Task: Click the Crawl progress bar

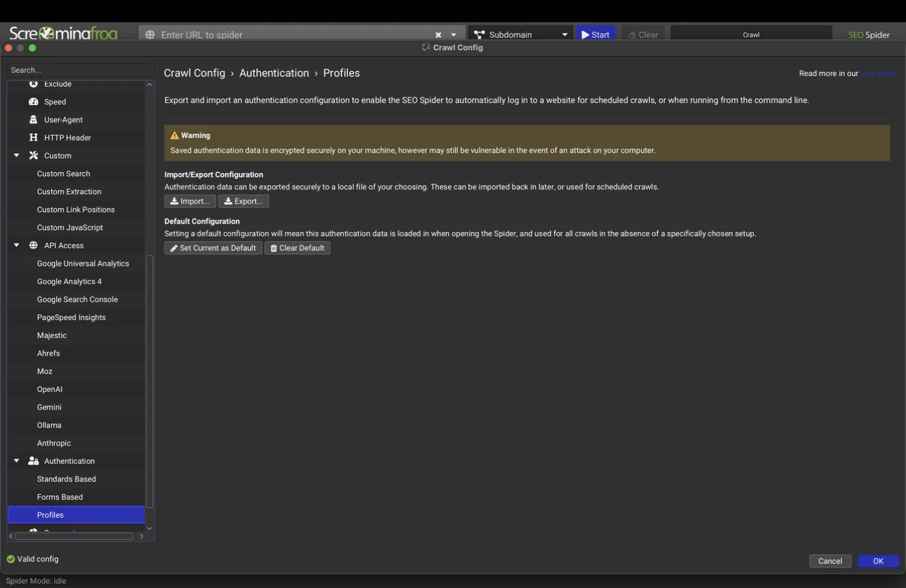Action: 751,34
